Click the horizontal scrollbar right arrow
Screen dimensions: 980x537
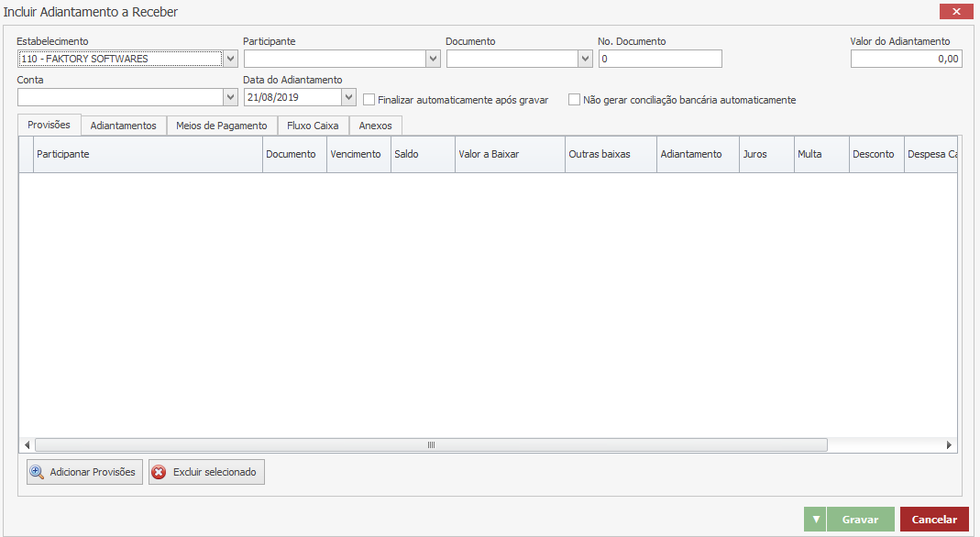[949, 445]
